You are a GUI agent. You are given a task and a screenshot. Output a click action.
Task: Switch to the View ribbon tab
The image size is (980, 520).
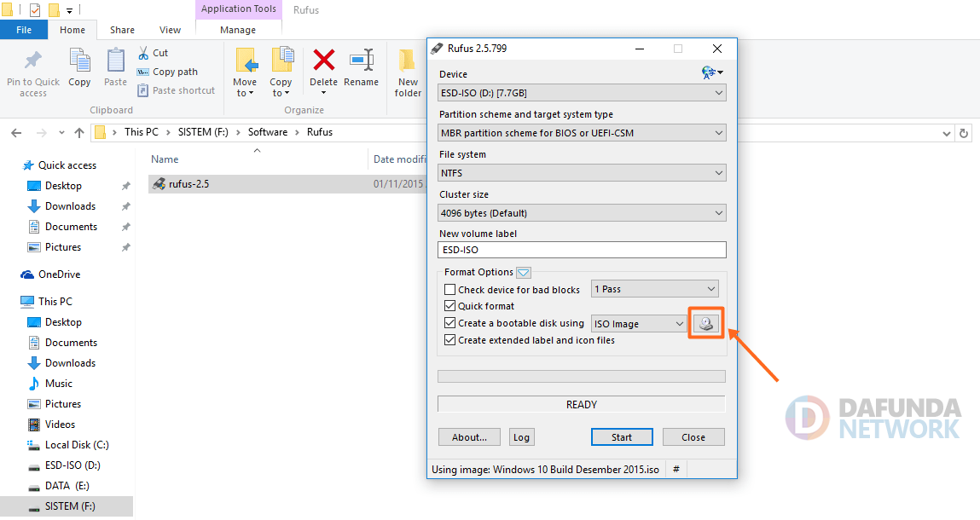click(x=170, y=30)
